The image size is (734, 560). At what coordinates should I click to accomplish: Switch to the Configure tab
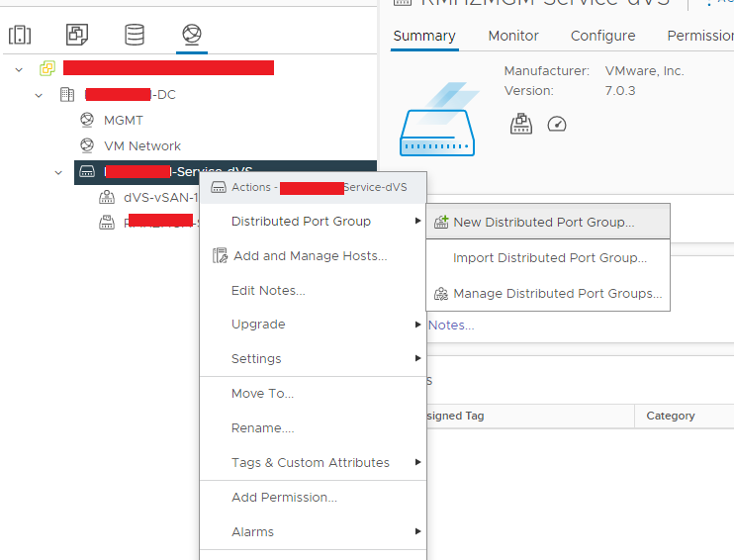coord(603,36)
